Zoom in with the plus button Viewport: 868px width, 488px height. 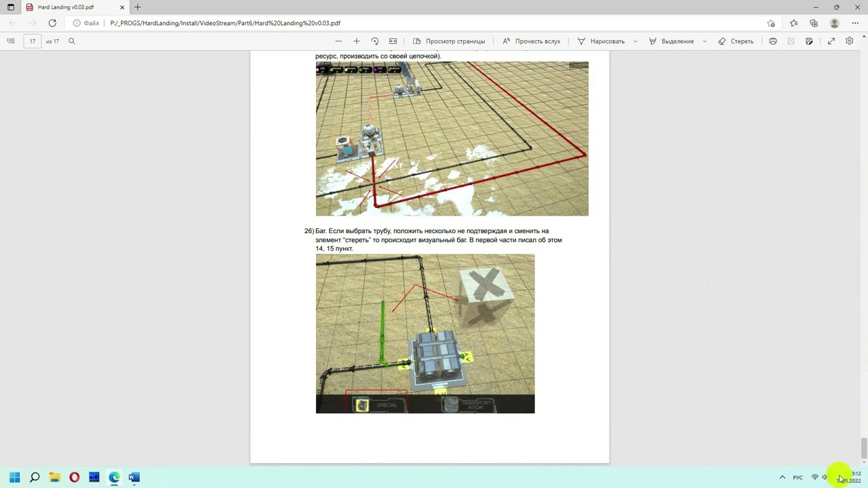[x=357, y=41]
